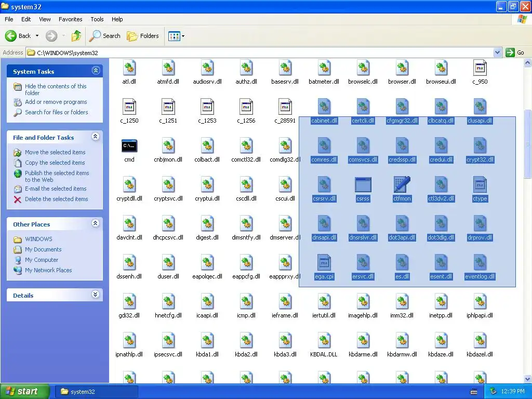
Task: Select the dnsapi.dll file icon
Action: (x=324, y=223)
